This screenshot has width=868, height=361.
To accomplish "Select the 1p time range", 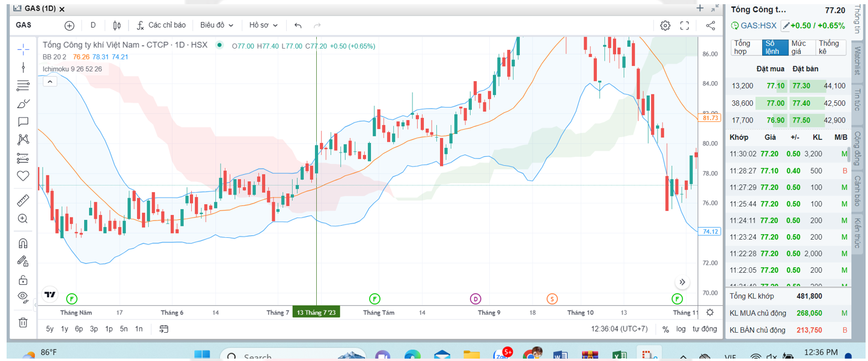I will (x=109, y=329).
